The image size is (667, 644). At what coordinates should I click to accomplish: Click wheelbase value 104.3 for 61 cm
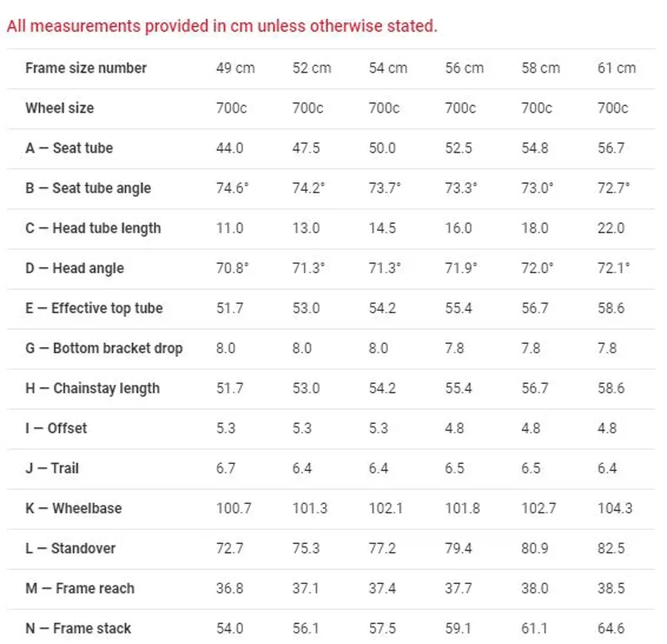(614, 508)
